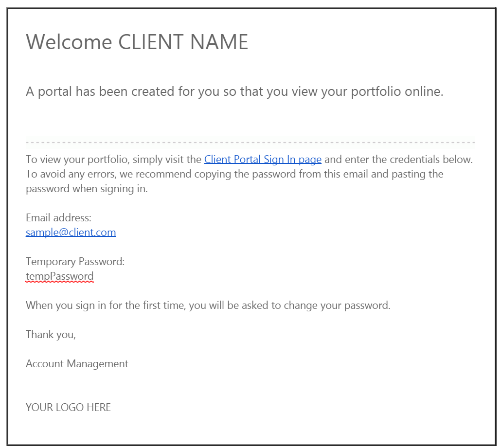Click the dashed horizontal divider line
Screen dimensions: 501x448
250,142
